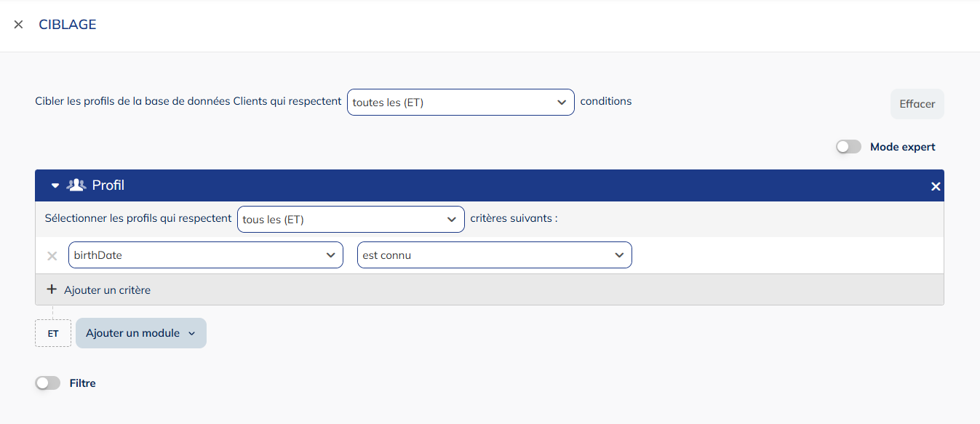Delete the birthDate criterion row

tap(52, 255)
